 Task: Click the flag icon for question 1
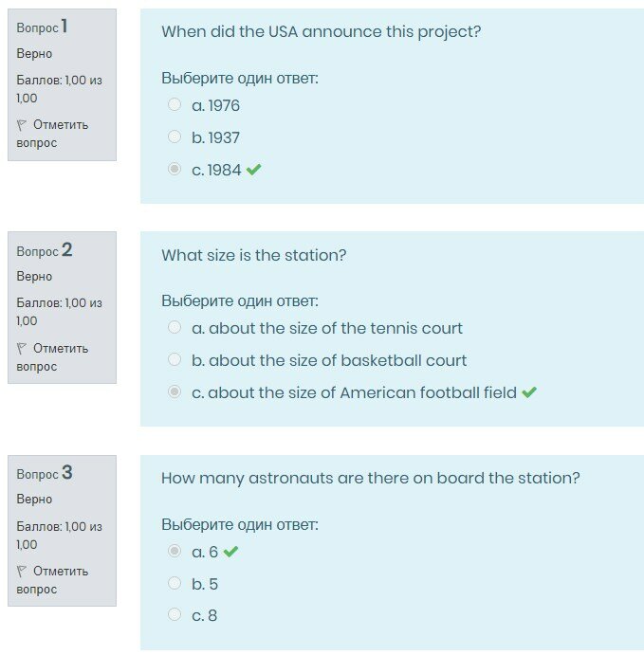[x=22, y=125]
